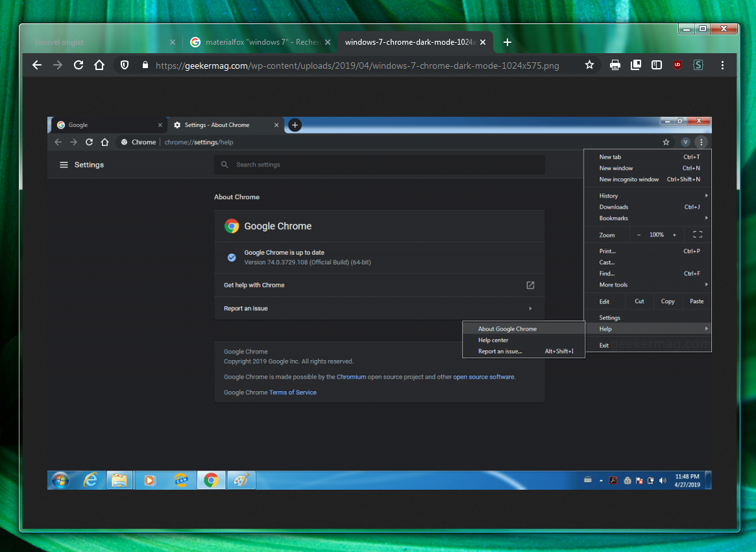Open the uBlock Origin extension icon
Viewport: 756px width, 552px height.
click(677, 65)
